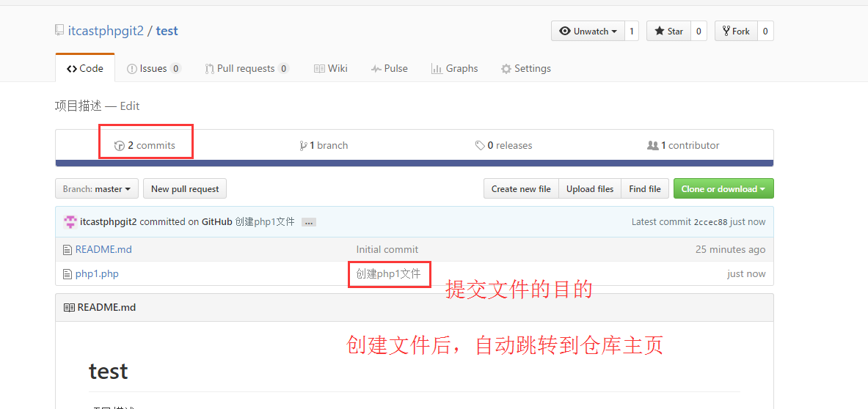Click the tag icon beside 0 releases
The image size is (868, 409).
coord(480,146)
